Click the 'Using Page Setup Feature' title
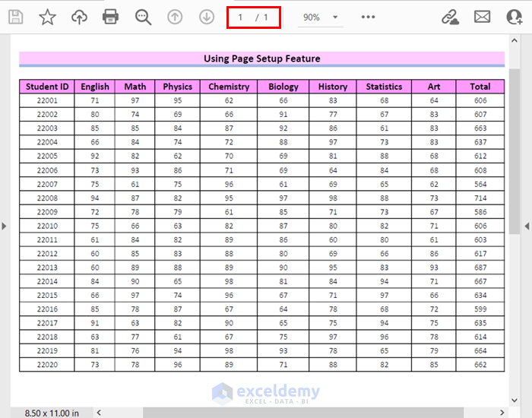 261,59
